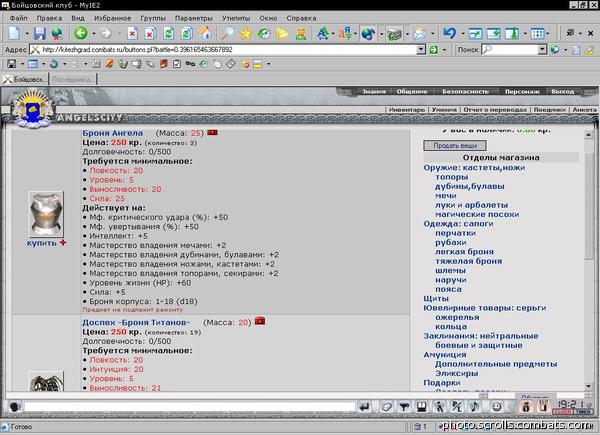The image size is (600, 435).
Task: Click the encoding 'аЯ' toolbar icon
Action: point(345,34)
